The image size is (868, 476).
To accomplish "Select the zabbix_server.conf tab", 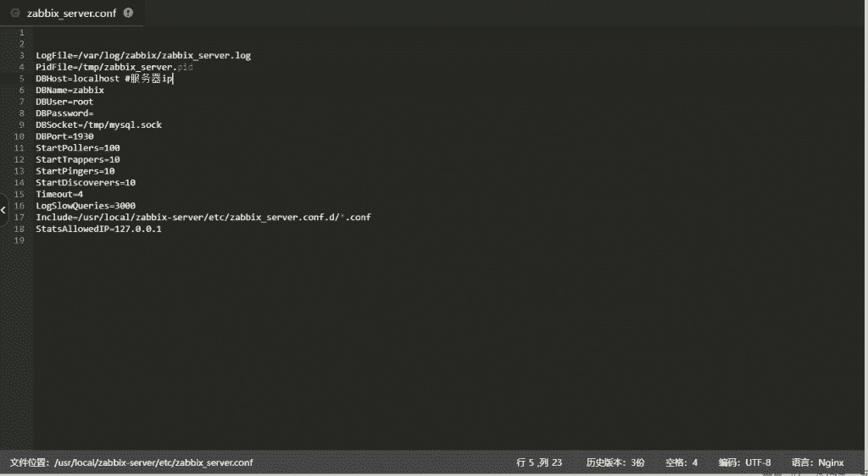I will point(71,14).
